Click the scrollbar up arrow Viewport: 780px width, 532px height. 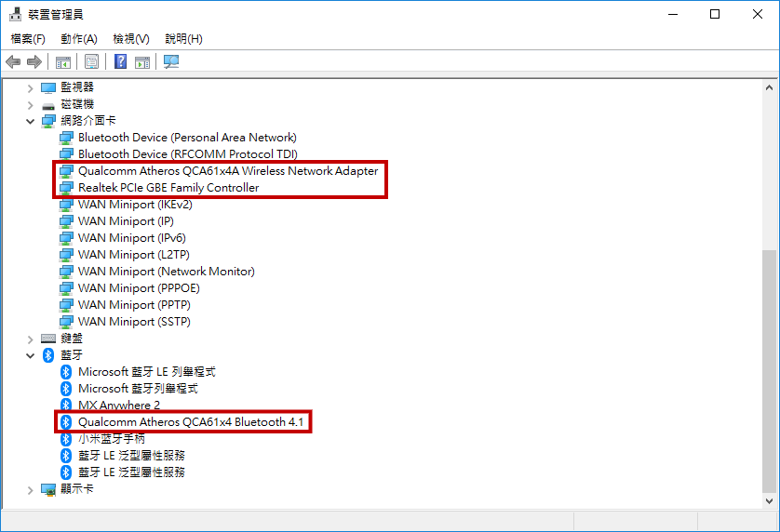tap(769, 88)
